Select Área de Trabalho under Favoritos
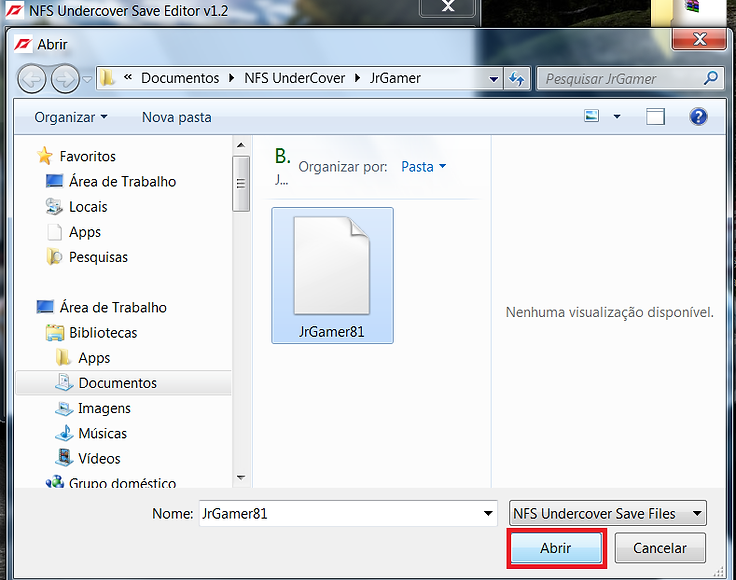 [x=123, y=182]
